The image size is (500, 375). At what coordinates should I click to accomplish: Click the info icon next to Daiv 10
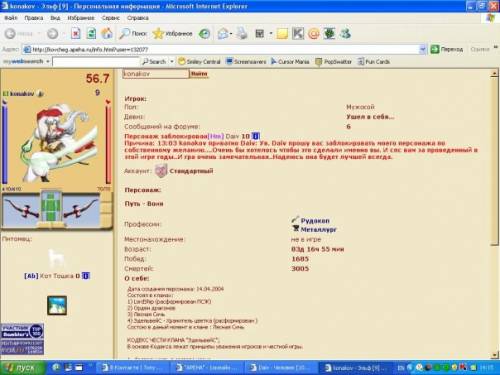coord(255,136)
